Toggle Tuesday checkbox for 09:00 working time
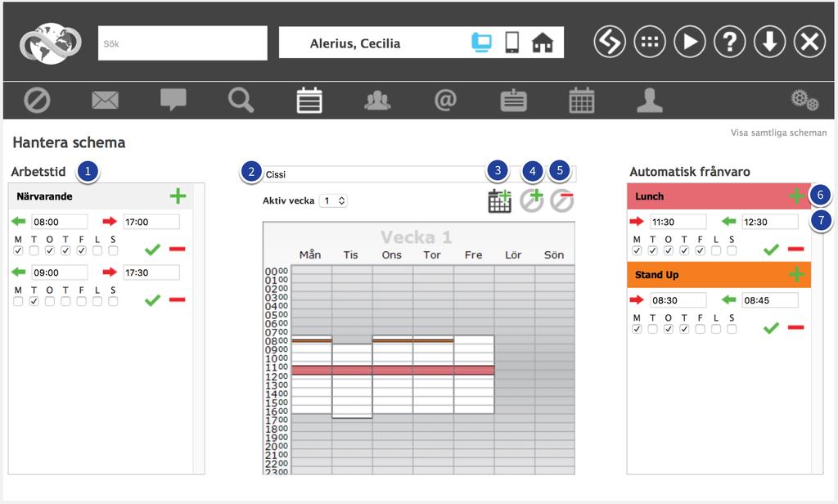The width and height of the screenshot is (838, 504). pos(34,301)
